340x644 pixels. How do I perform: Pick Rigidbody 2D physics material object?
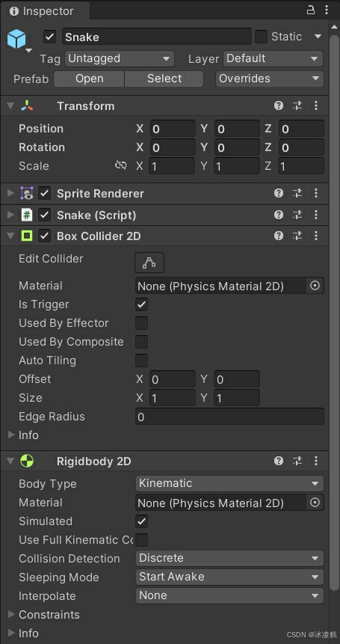tap(315, 503)
